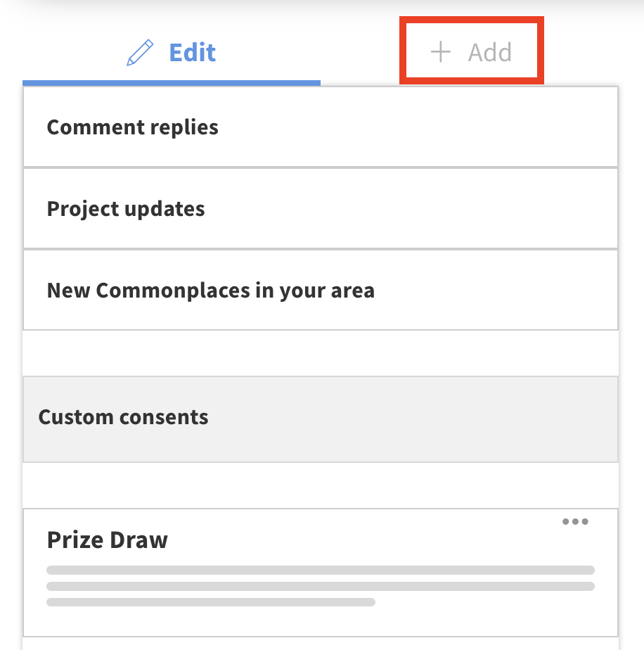Select the Comment replies row
The height and width of the screenshot is (650, 644).
point(321,127)
